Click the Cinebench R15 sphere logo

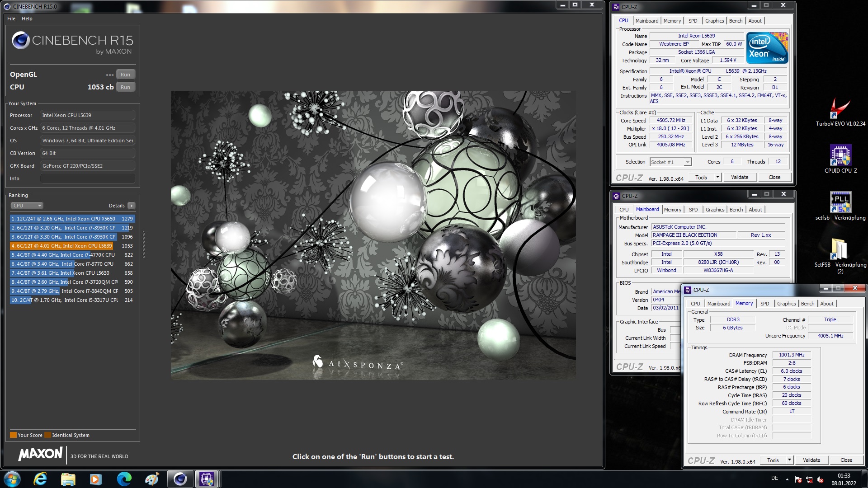click(21, 40)
